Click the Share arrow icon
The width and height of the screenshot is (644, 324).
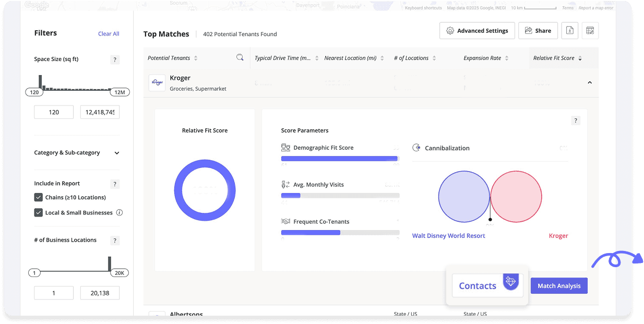coord(529,31)
